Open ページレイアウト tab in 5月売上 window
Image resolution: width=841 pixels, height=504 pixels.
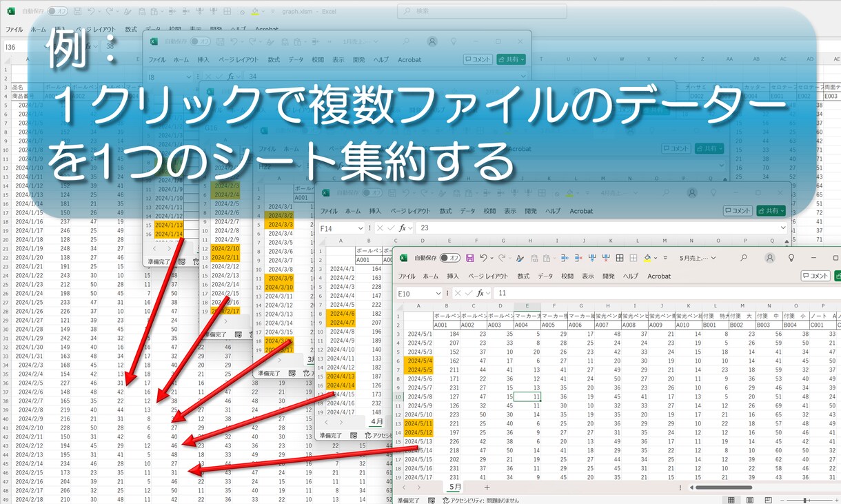[x=487, y=276]
